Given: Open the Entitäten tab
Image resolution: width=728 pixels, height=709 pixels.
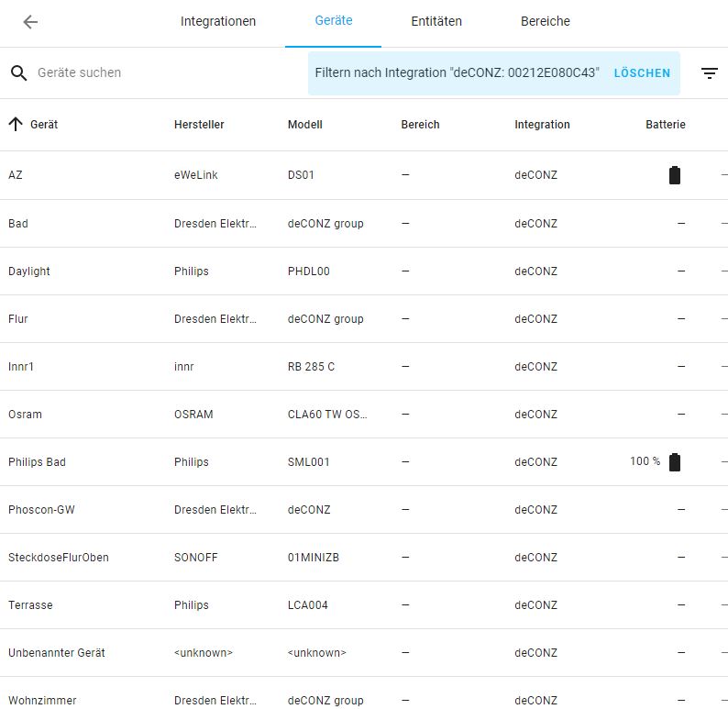Looking at the screenshot, I should pyautogui.click(x=436, y=22).
